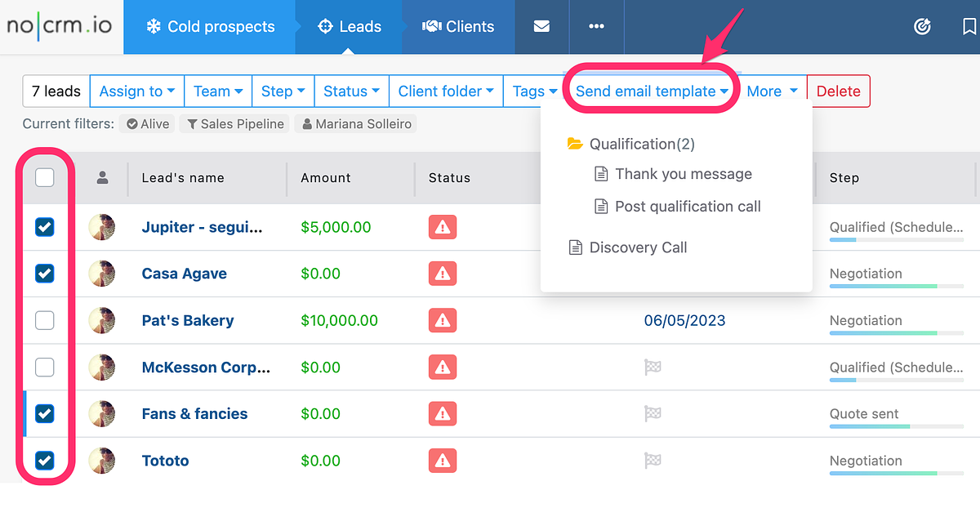The image size is (980, 508).
Task: Click the flag icon in McKesson Corp row
Action: click(x=653, y=368)
